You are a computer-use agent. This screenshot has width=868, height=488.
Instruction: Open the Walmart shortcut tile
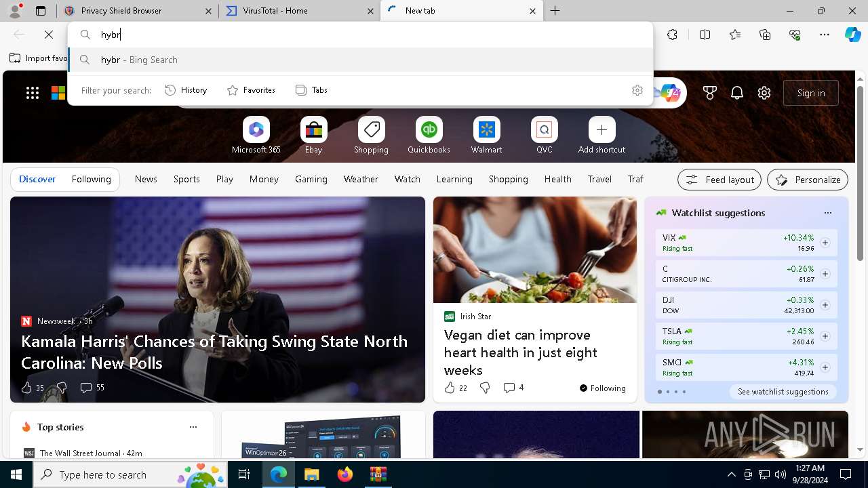coord(486,136)
